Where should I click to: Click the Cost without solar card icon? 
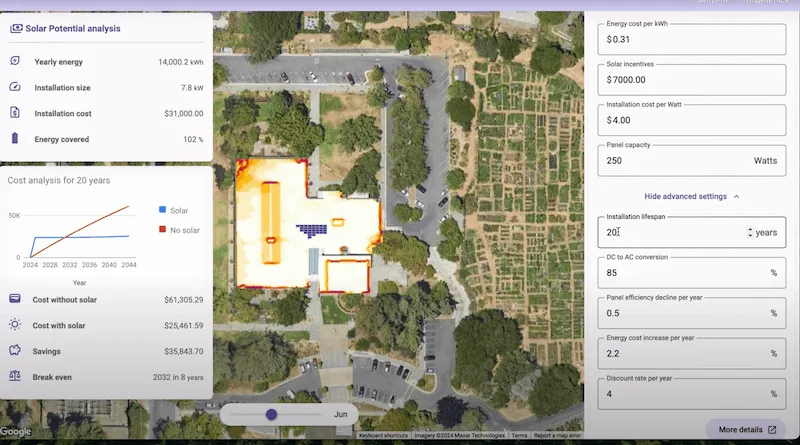[x=15, y=299]
